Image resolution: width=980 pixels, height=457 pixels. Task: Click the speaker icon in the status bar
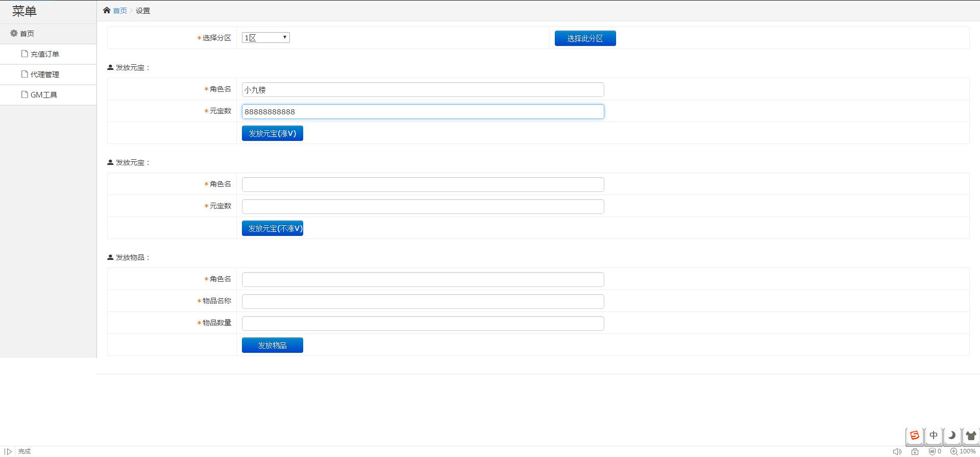click(897, 451)
